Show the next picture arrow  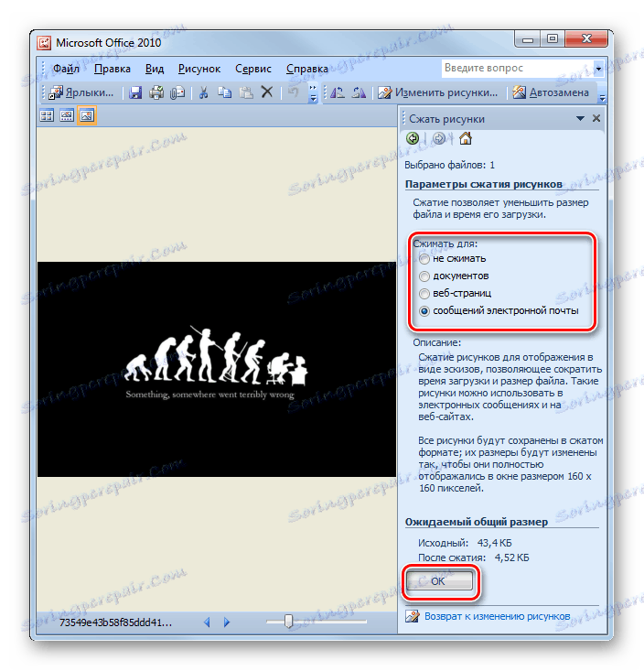227,622
